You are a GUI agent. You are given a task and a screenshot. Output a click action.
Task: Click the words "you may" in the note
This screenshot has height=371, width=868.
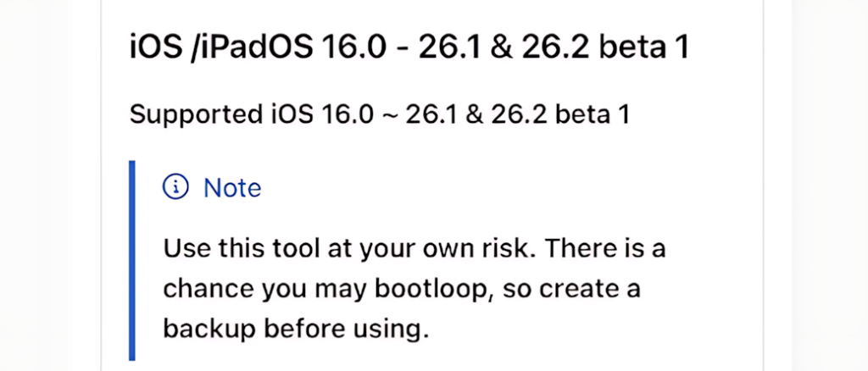314,291
